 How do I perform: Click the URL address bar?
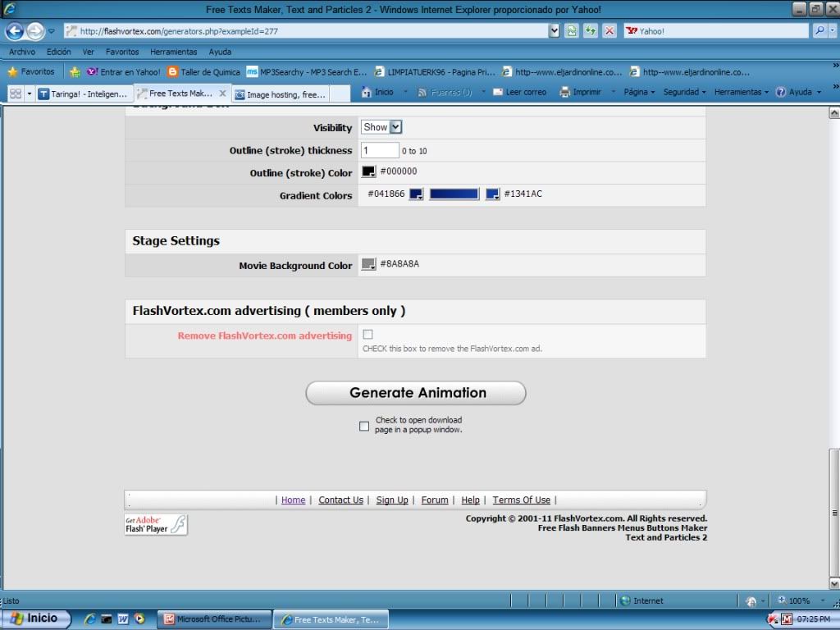coord(307,31)
